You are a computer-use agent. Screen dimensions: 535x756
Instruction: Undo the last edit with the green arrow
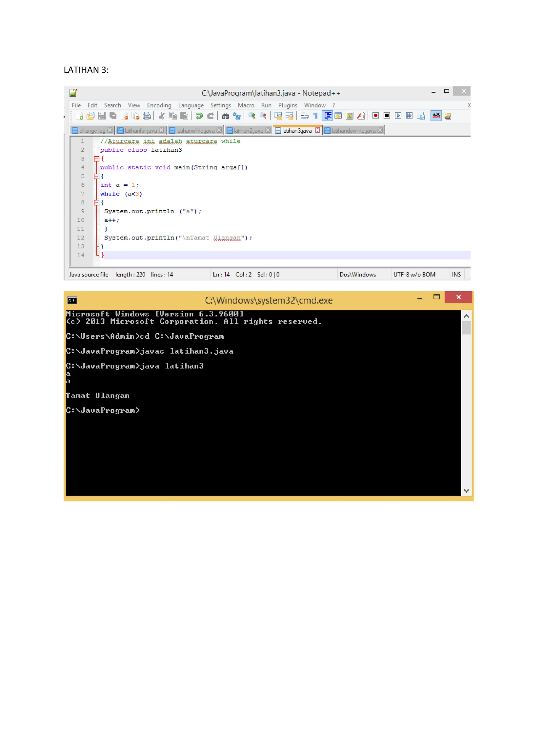199,116
